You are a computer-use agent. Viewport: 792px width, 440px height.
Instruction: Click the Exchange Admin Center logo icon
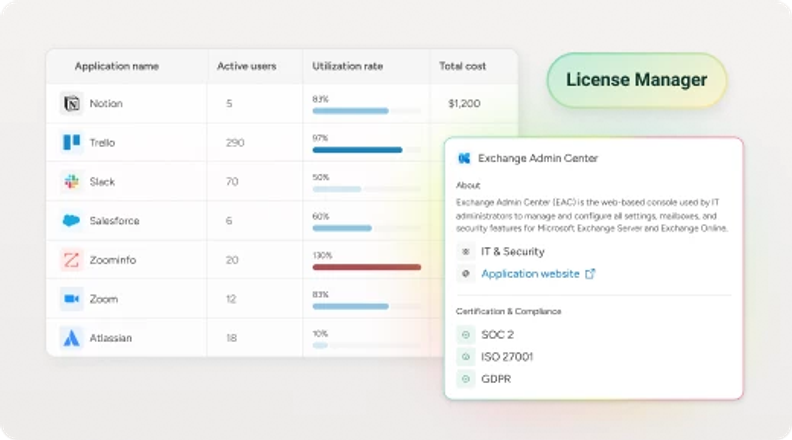tap(464, 159)
